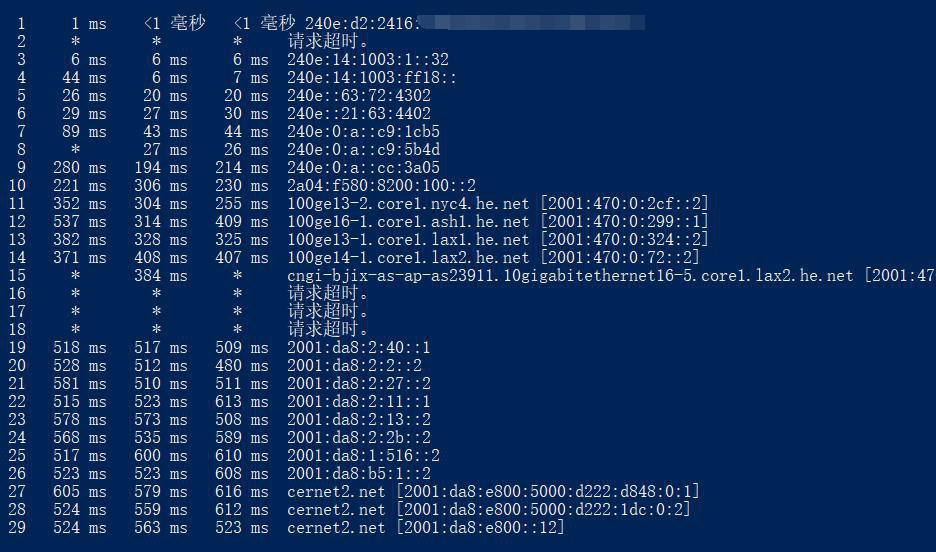This screenshot has height=552, width=936.
Task: Click the address 2001:da8:2:40::1
Action: [x=359, y=348]
